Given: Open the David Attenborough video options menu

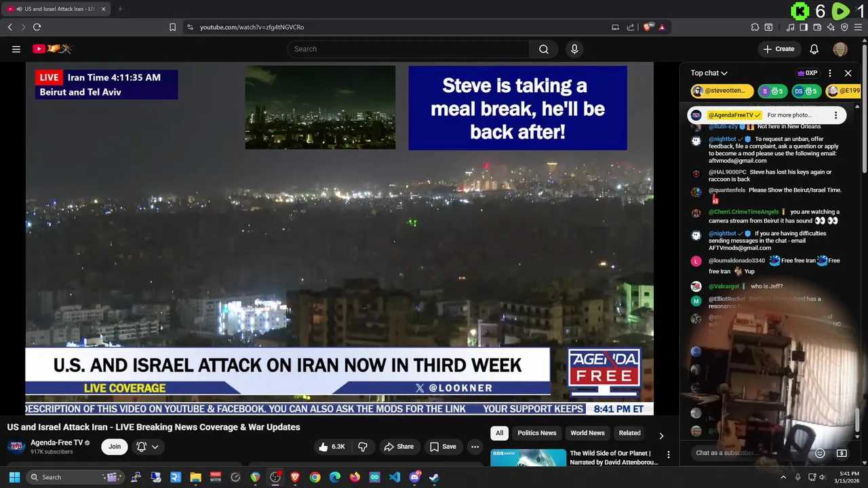Looking at the screenshot, I should [x=668, y=455].
